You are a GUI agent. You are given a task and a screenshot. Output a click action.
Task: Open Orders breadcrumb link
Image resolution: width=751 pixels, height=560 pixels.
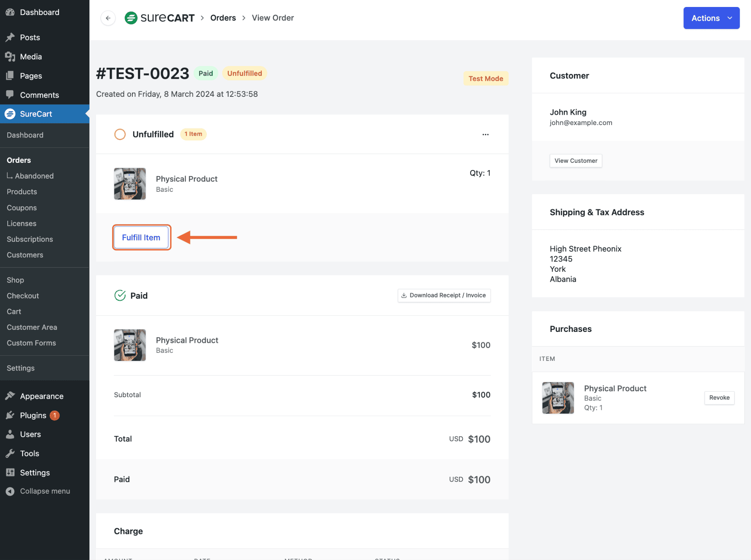[223, 18]
